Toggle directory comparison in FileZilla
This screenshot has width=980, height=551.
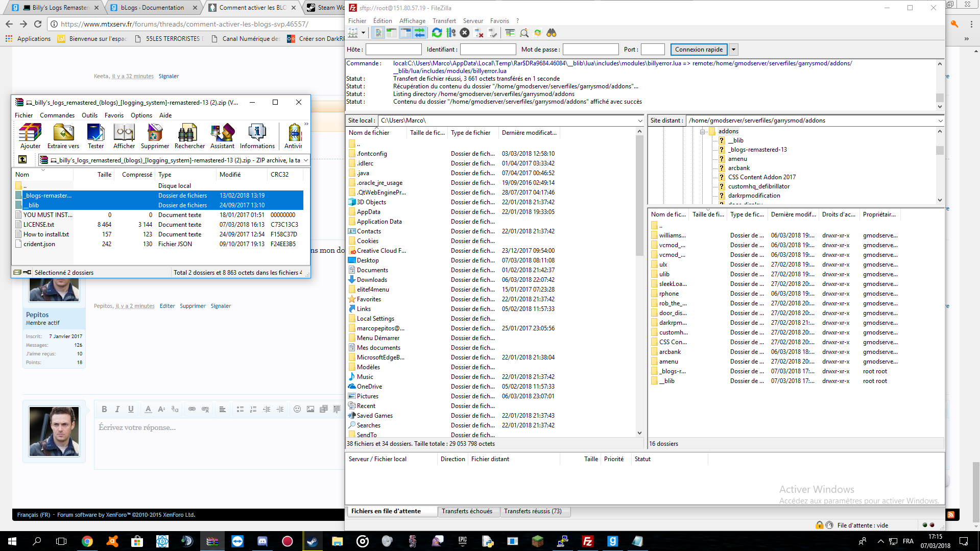[524, 33]
